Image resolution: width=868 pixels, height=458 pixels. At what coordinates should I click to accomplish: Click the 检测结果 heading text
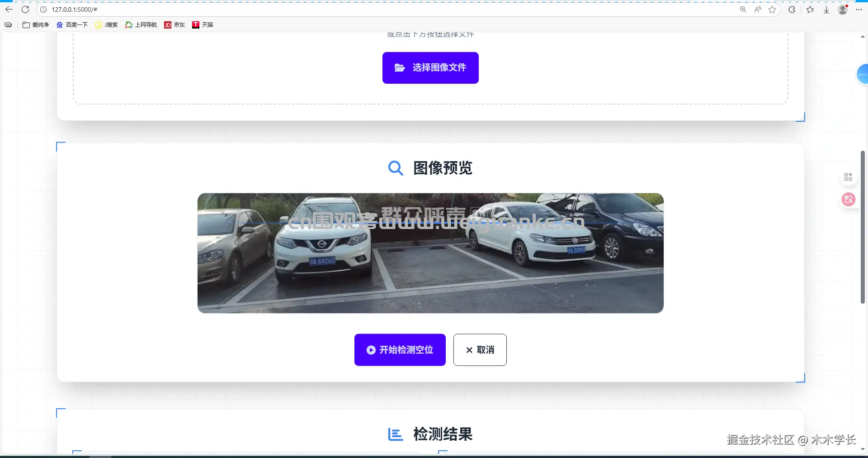(x=443, y=434)
